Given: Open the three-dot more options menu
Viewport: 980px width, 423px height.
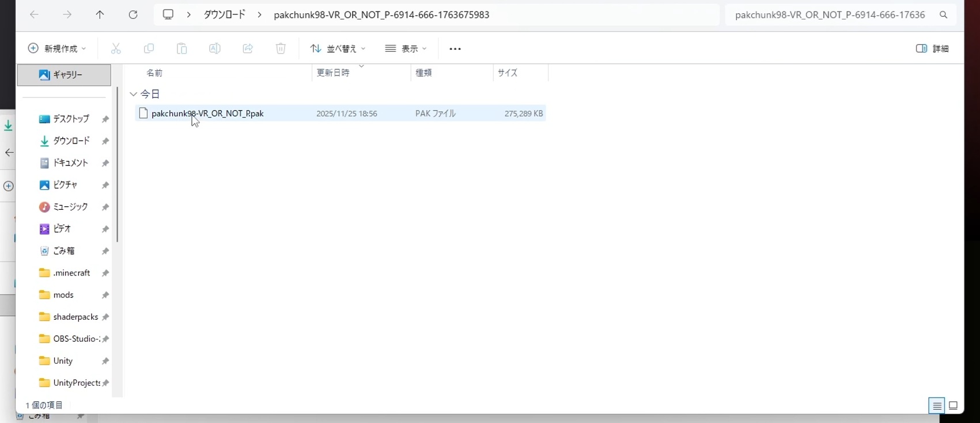Looking at the screenshot, I should (x=455, y=49).
